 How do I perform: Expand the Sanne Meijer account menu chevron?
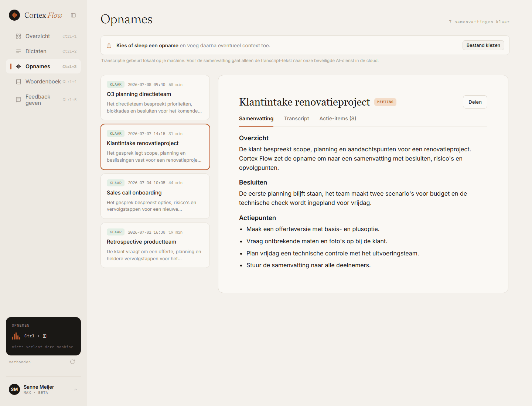tap(76, 389)
